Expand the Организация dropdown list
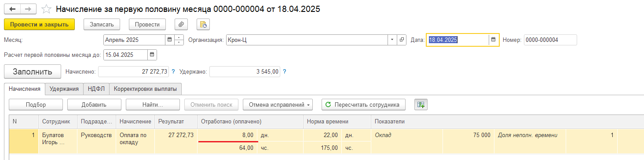 tap(392, 40)
